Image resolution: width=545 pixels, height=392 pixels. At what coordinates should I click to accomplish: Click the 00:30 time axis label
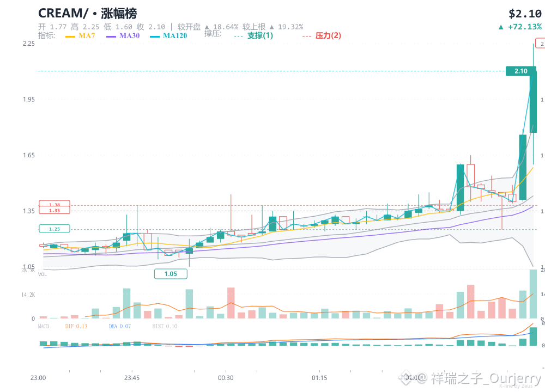click(226, 378)
